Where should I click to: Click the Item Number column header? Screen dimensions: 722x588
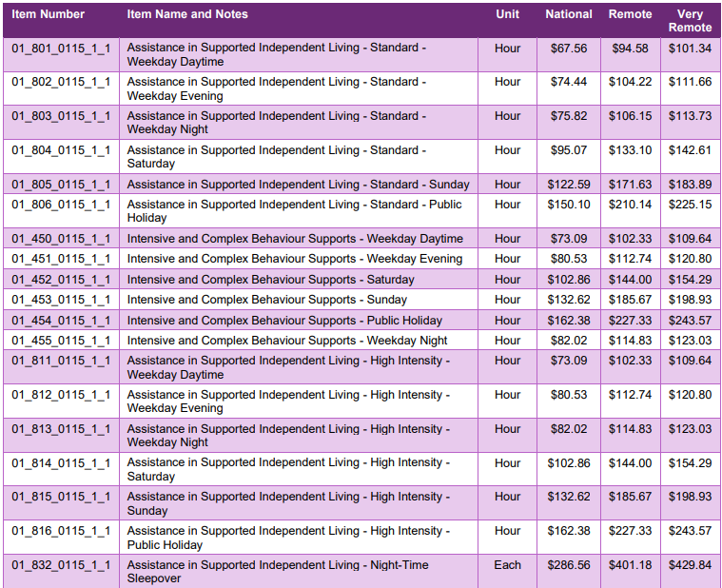tap(49, 14)
